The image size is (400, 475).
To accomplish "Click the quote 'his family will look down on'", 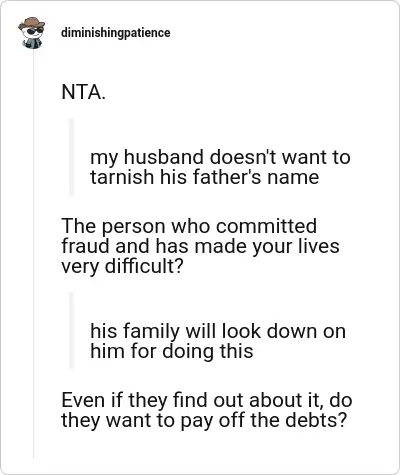I will 218,331.
